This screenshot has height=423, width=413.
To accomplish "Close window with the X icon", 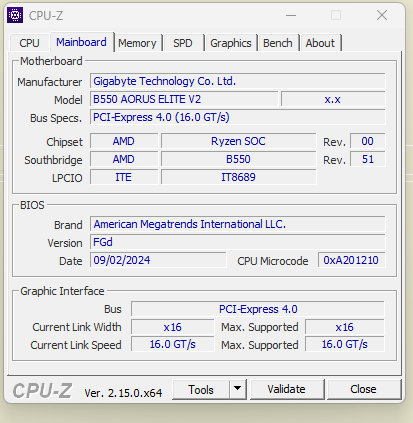I will [x=382, y=15].
